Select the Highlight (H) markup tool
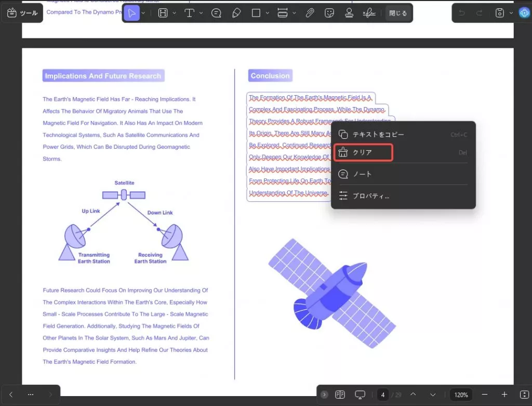The image size is (532, 406). point(163,13)
